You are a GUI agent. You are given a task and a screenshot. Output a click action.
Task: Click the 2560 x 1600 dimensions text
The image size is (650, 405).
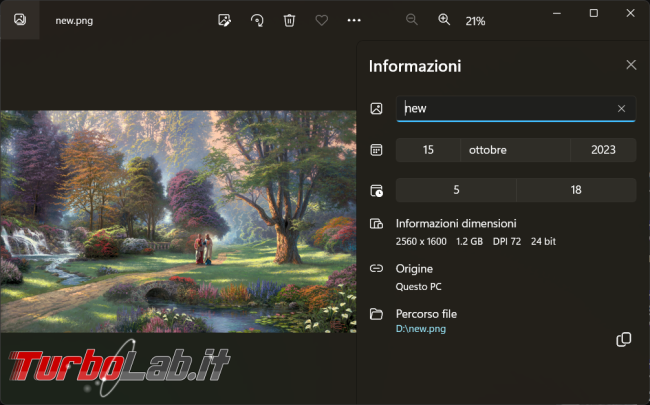[421, 241]
